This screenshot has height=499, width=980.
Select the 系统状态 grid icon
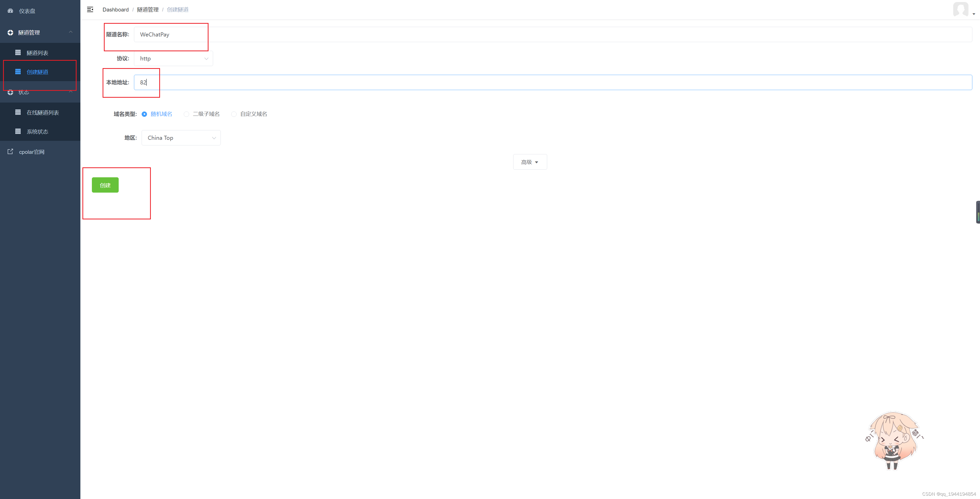(x=18, y=131)
